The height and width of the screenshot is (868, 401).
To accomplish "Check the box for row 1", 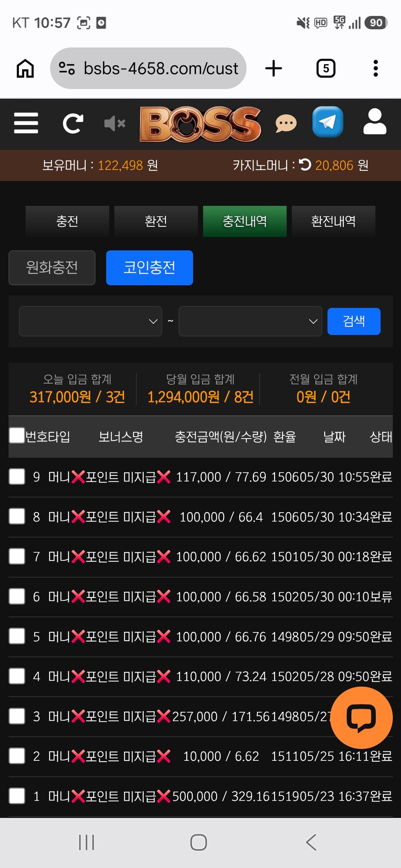I will 17,796.
